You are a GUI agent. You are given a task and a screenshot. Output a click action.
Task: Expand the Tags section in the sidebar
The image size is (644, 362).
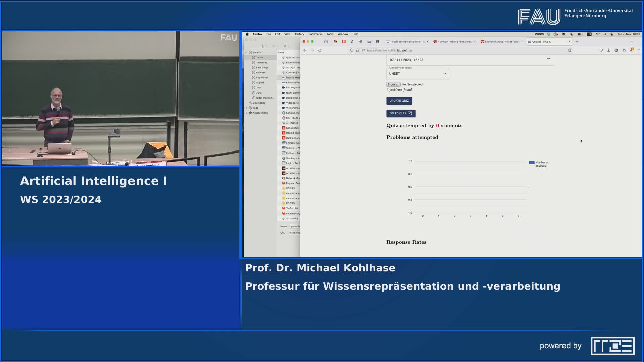(248, 108)
